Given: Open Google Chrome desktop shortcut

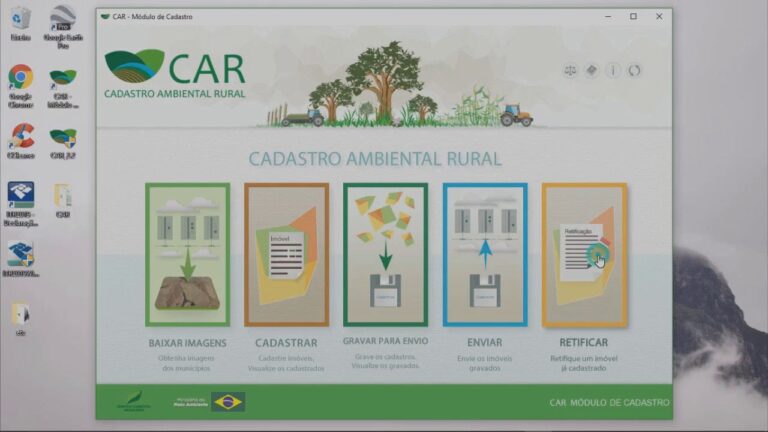Looking at the screenshot, I should click(x=21, y=86).
